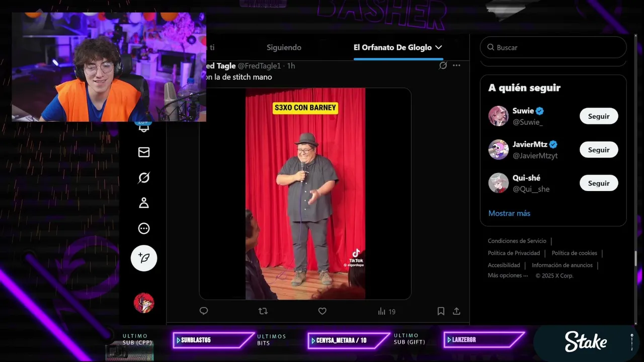Repost the video with retweet icon
This screenshot has height=362, width=644.
pyautogui.click(x=263, y=311)
